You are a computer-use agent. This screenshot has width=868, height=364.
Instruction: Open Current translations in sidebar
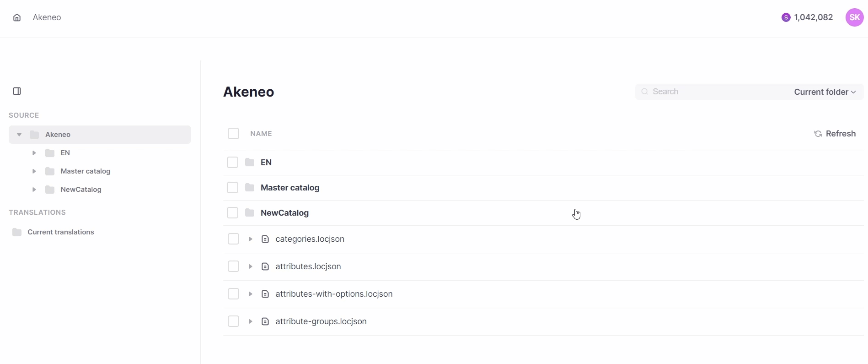[x=61, y=232]
